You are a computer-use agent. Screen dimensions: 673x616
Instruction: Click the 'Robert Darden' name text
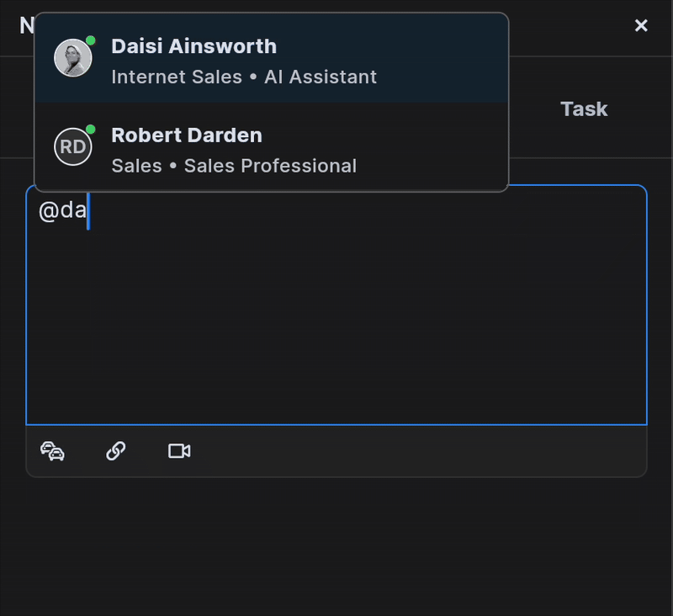(x=187, y=135)
